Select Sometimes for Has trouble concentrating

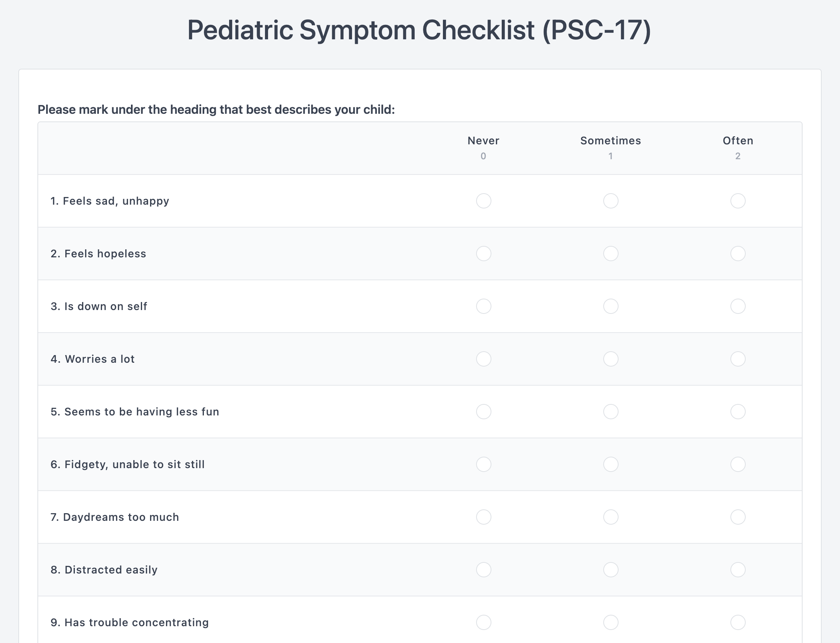click(611, 622)
